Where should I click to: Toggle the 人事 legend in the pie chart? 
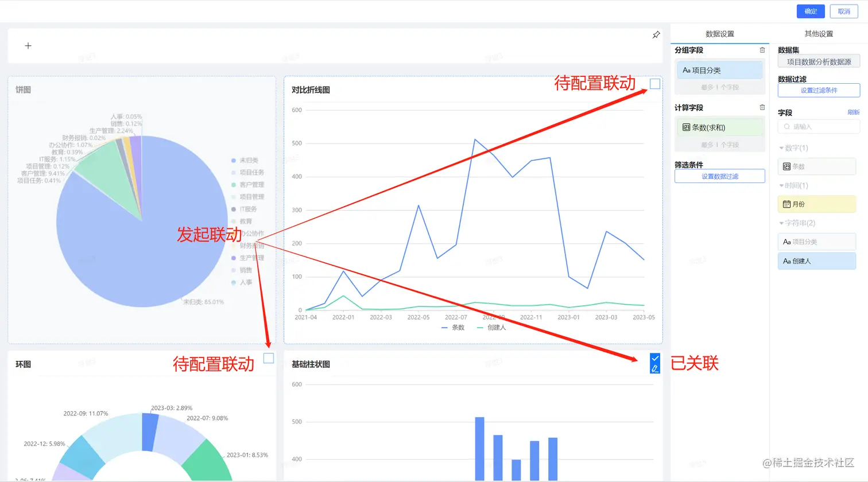[x=242, y=282]
